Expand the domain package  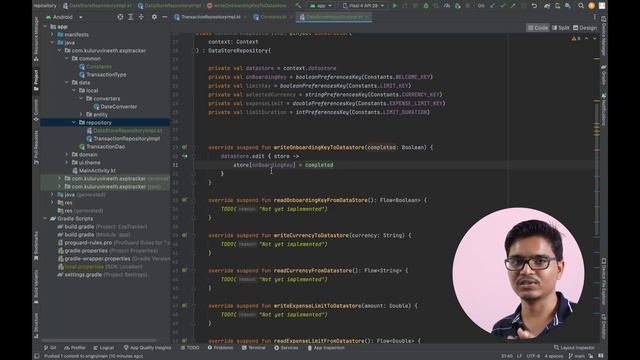(67, 155)
